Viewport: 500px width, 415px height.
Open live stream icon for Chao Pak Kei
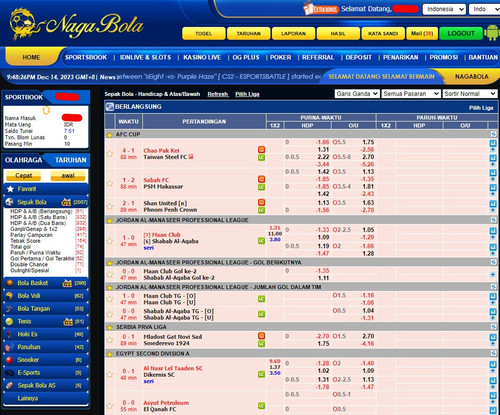tap(261, 150)
